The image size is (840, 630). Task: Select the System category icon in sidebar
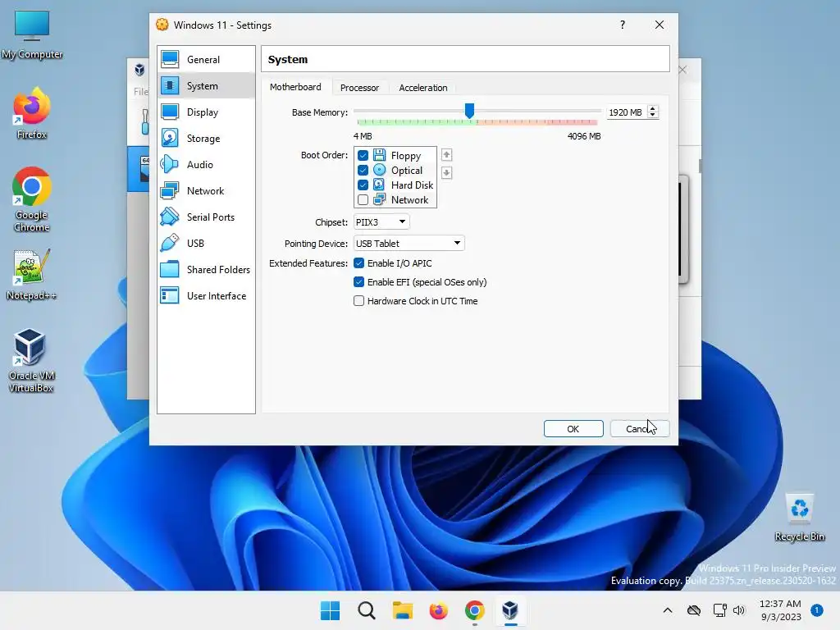pyautogui.click(x=170, y=85)
